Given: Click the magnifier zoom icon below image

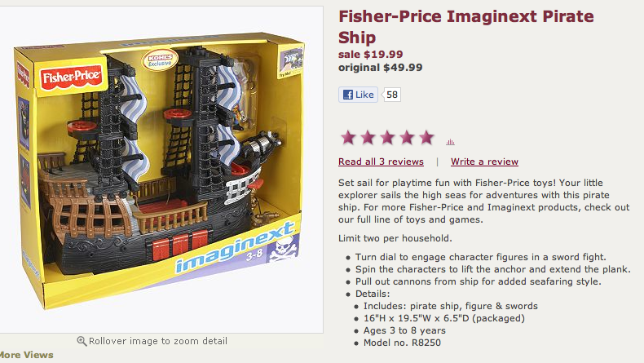Looking at the screenshot, I should [x=82, y=341].
